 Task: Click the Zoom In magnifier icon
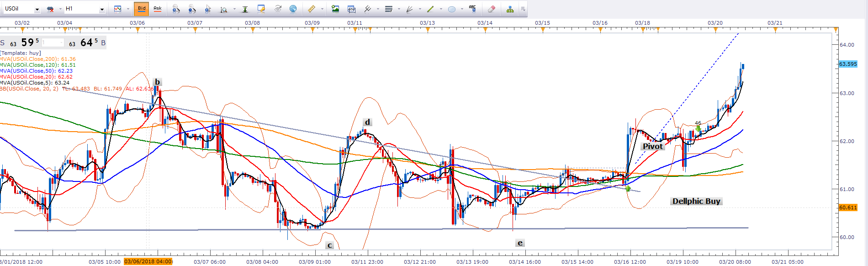pos(176,9)
